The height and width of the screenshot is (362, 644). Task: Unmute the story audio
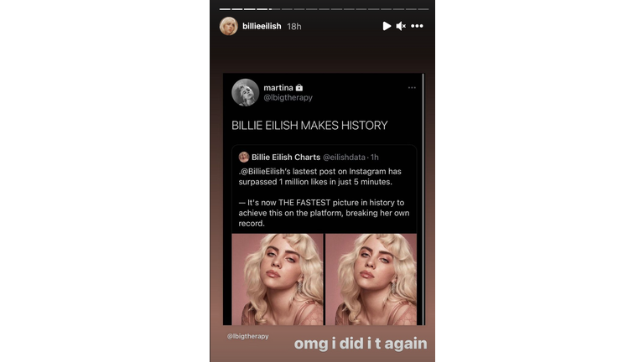click(401, 26)
